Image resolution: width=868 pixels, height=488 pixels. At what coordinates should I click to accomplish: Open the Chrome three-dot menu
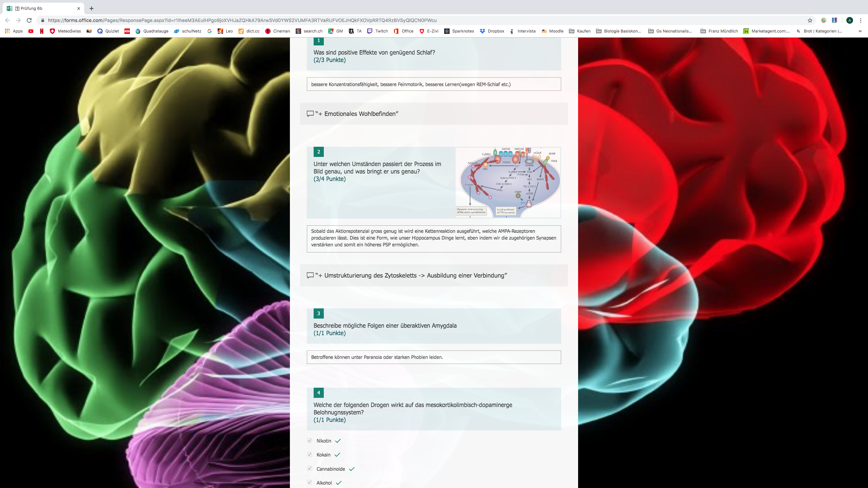pyautogui.click(x=861, y=20)
